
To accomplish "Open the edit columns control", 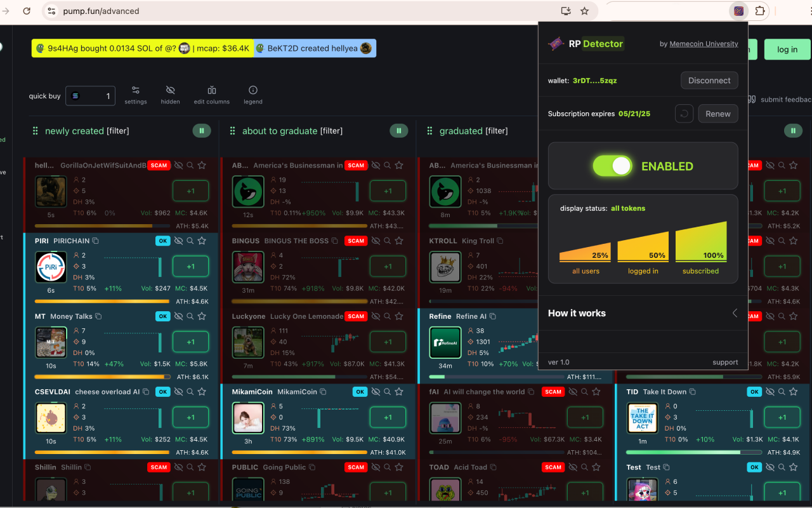I will point(212,94).
